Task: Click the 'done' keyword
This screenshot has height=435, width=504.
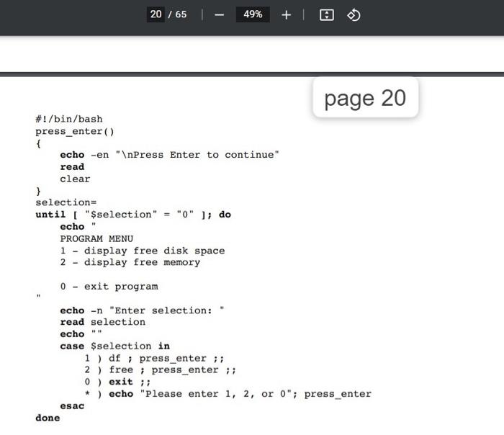Action: pyautogui.click(x=48, y=418)
